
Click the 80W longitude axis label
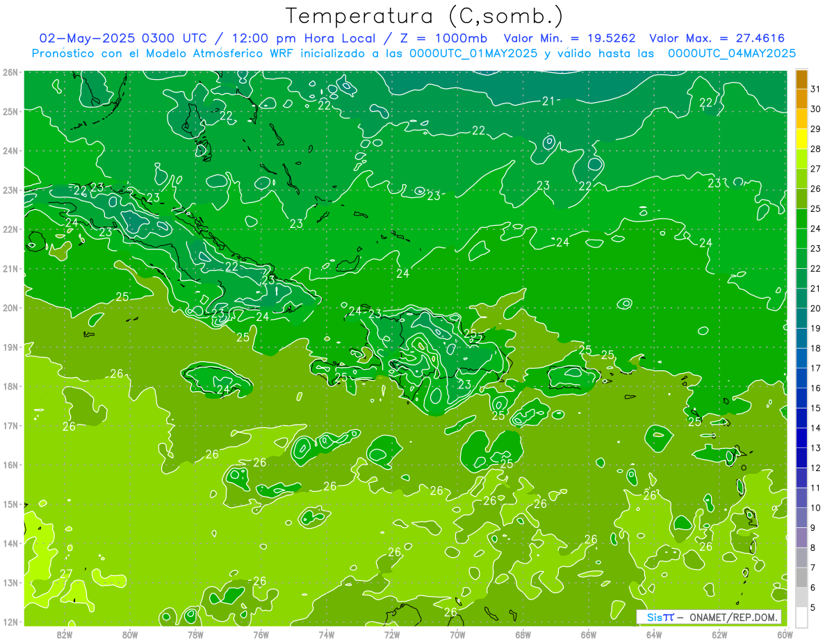pyautogui.click(x=130, y=634)
